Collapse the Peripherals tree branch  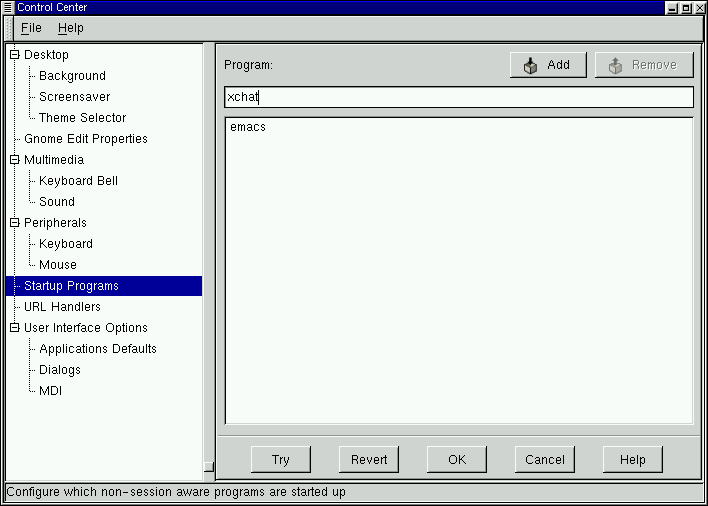point(14,223)
